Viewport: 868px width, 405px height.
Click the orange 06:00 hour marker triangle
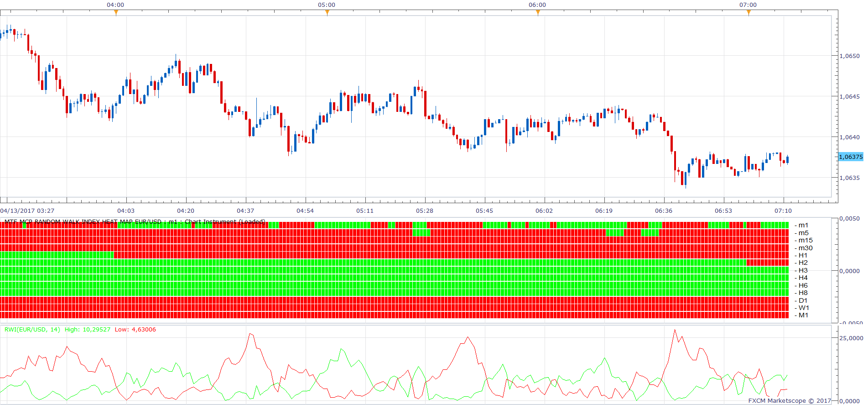click(x=538, y=13)
